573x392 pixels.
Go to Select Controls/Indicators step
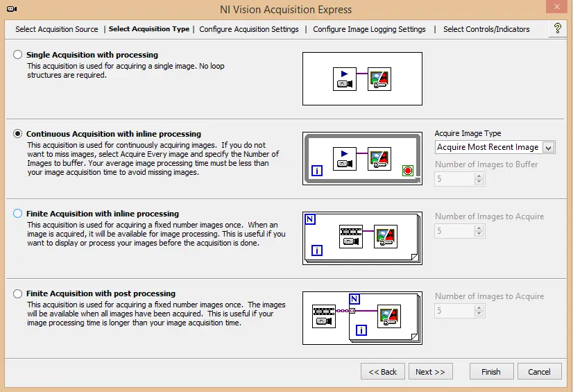(486, 29)
